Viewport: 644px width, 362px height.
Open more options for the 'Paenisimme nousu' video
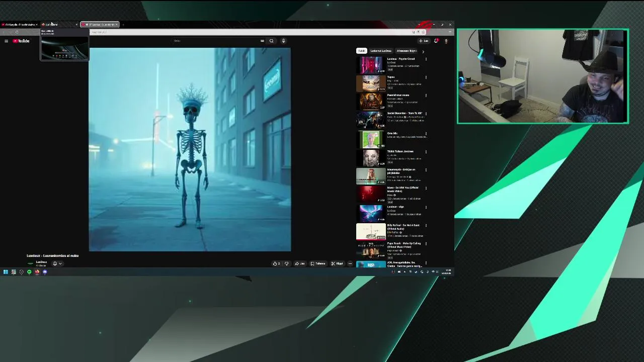point(426,96)
